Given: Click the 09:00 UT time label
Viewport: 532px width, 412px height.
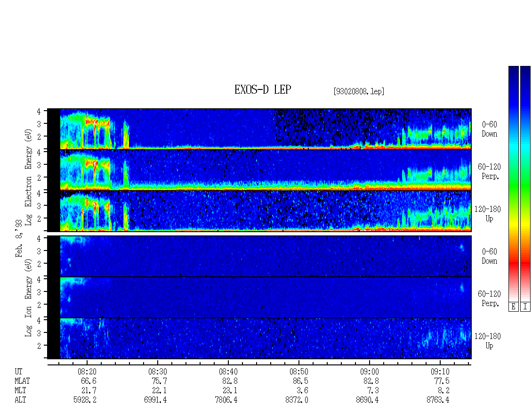Looking at the screenshot, I should coord(370,372).
